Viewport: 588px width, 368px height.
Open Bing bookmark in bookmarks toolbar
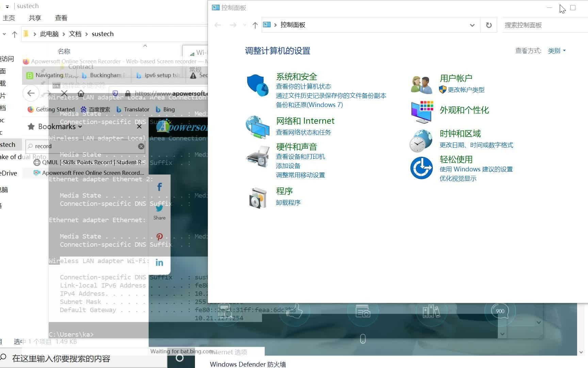(165, 109)
